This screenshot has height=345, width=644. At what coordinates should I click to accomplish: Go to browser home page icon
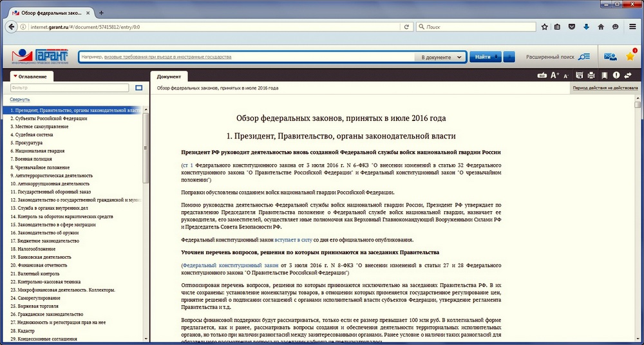point(600,26)
